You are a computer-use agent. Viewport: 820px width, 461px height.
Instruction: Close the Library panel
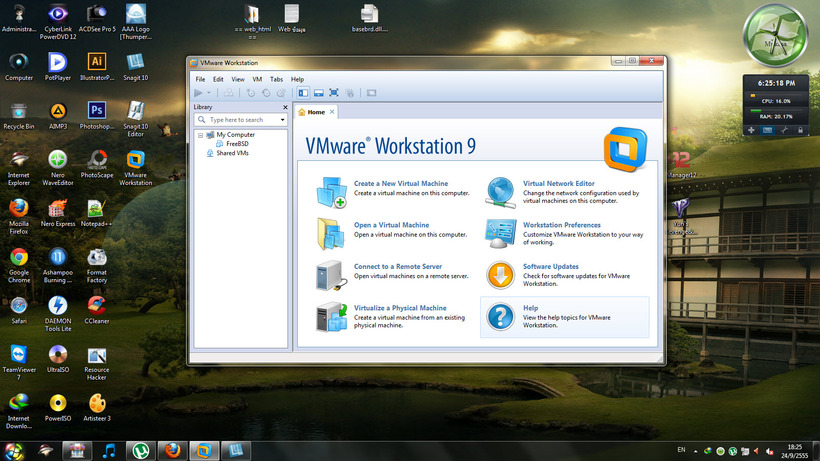point(285,107)
